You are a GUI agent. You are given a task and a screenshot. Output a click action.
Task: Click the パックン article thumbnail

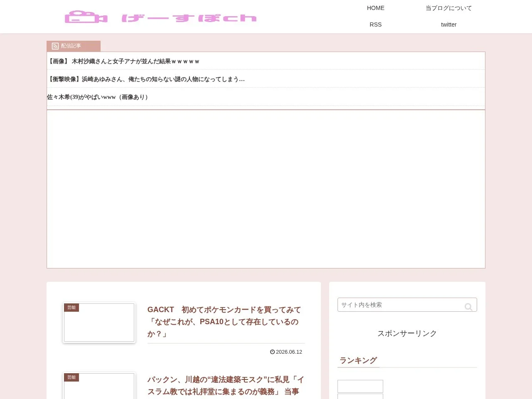pos(99,386)
